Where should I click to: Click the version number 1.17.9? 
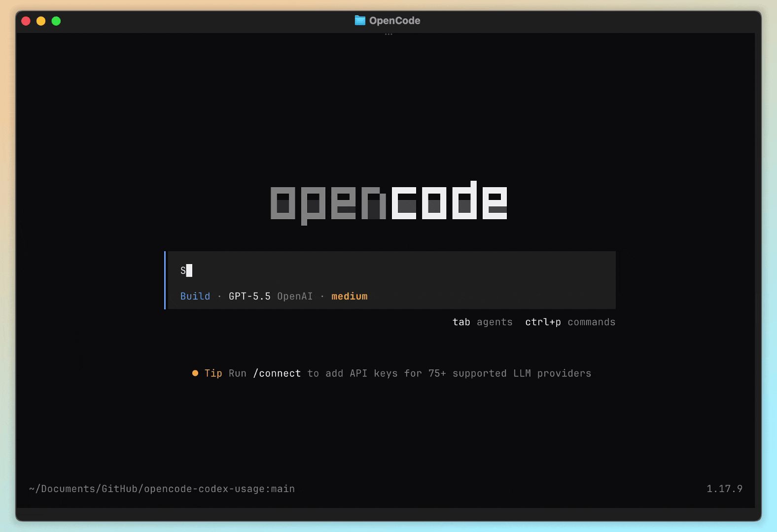[x=724, y=489]
